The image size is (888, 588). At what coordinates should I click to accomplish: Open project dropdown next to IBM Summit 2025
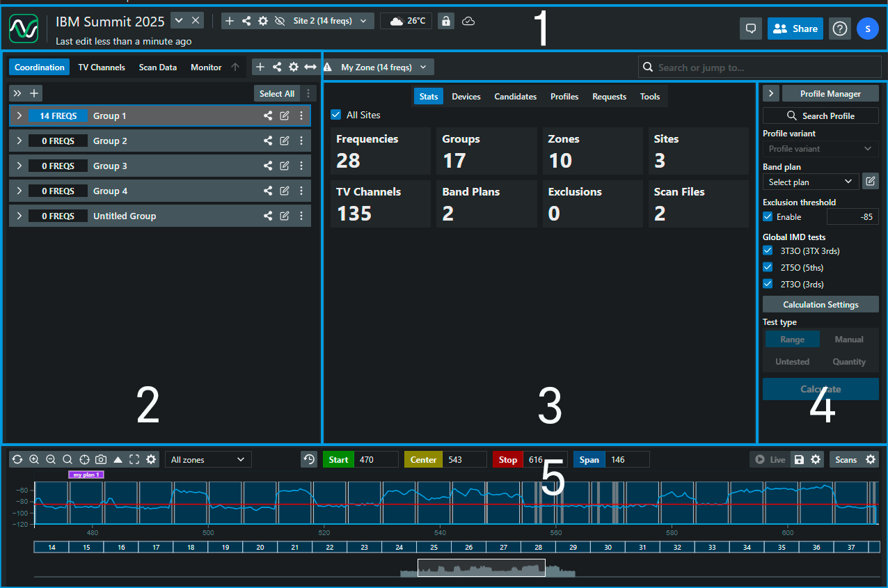pyautogui.click(x=179, y=20)
